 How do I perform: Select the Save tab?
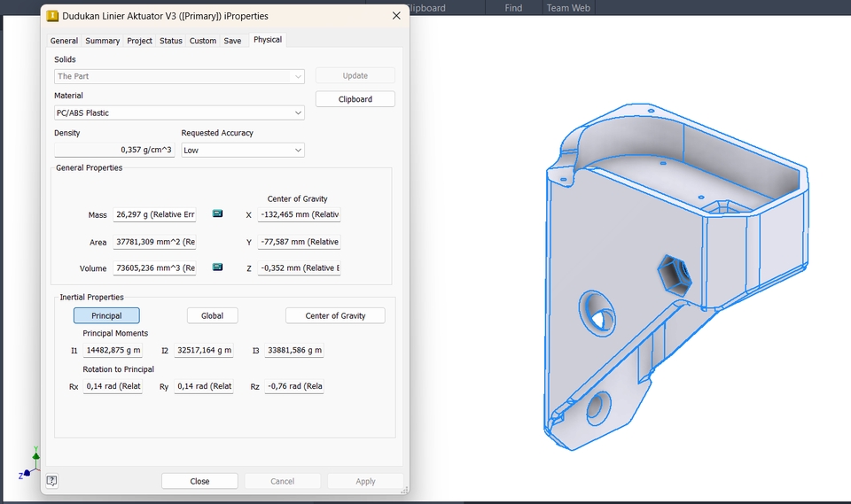(x=232, y=41)
